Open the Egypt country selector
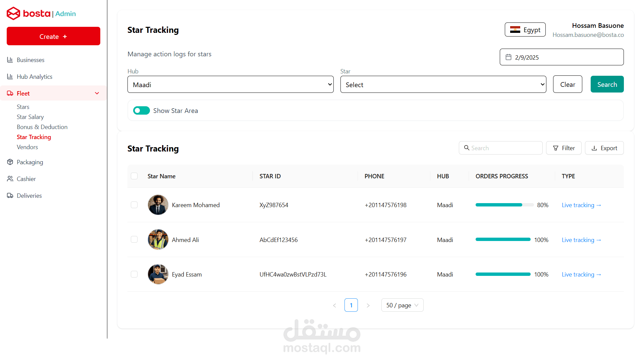Viewport: 644px width, 362px height. [525, 29]
